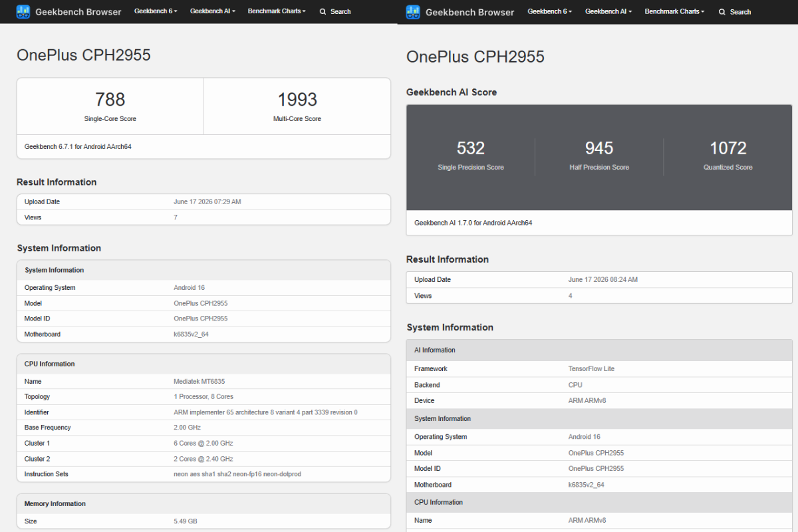Open Benchmark Charts dropdown in right navbar

(674, 11)
